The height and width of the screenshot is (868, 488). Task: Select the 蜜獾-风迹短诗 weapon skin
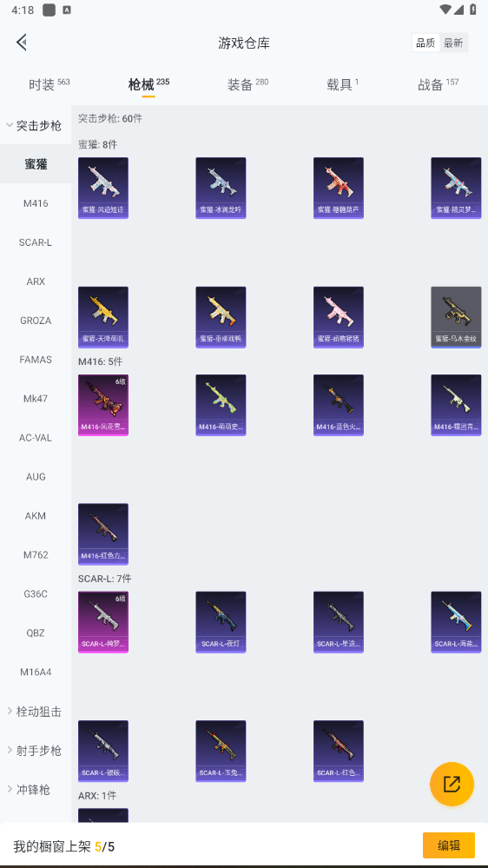click(x=103, y=189)
